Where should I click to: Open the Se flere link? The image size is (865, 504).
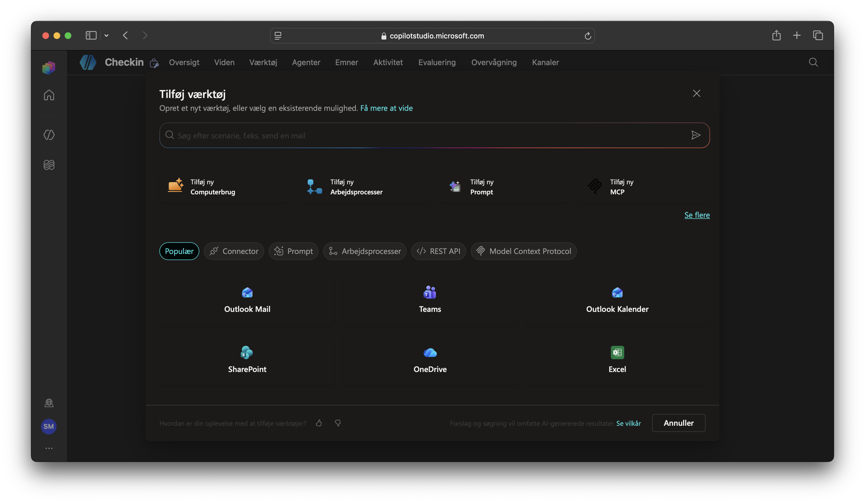697,215
